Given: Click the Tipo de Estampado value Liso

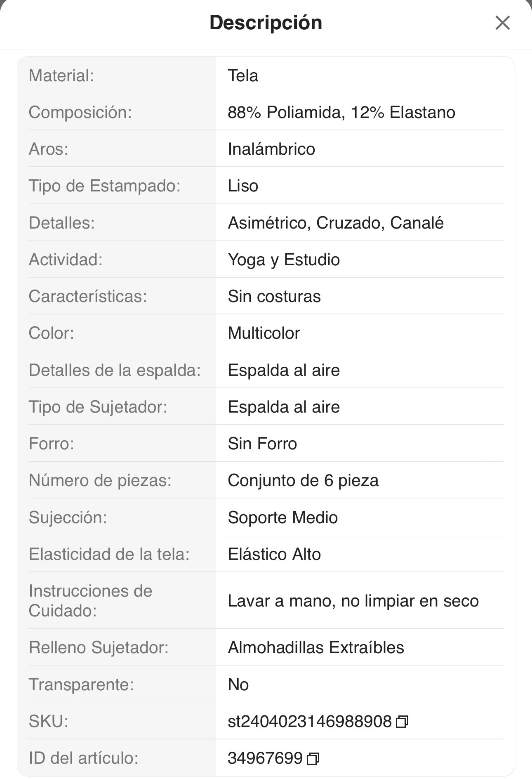Looking at the screenshot, I should coord(243,186).
